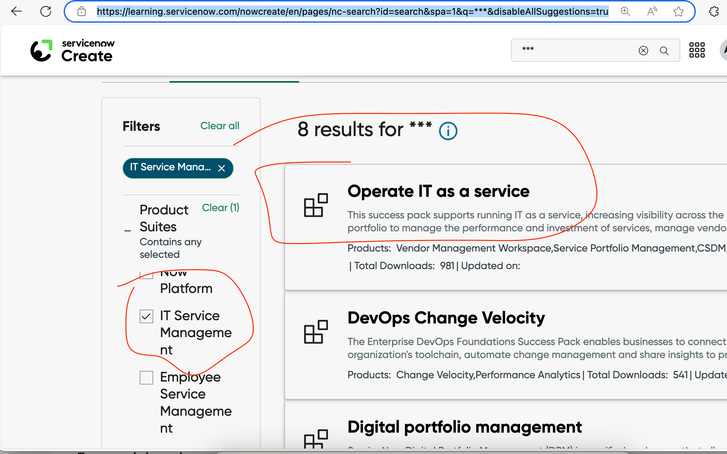Click the browser address bar URL
The height and width of the screenshot is (454, 727).
point(352,12)
